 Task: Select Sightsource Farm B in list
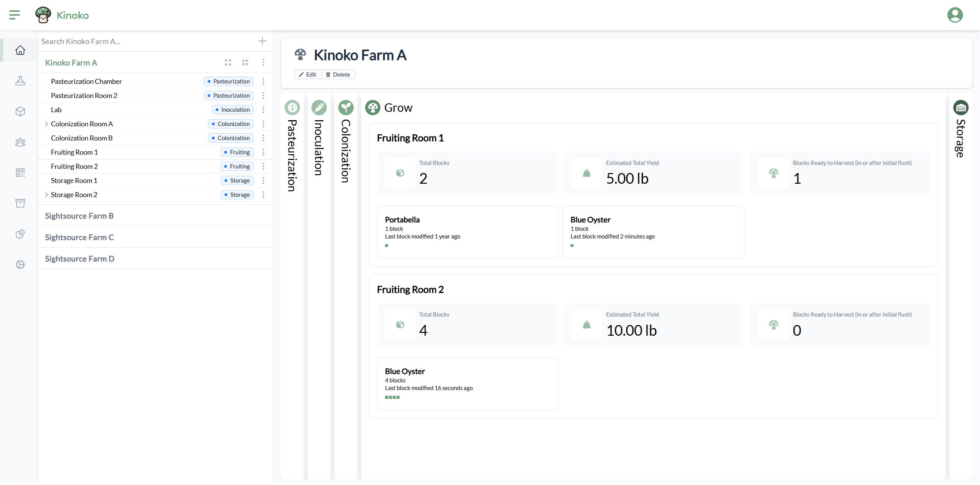click(x=79, y=216)
